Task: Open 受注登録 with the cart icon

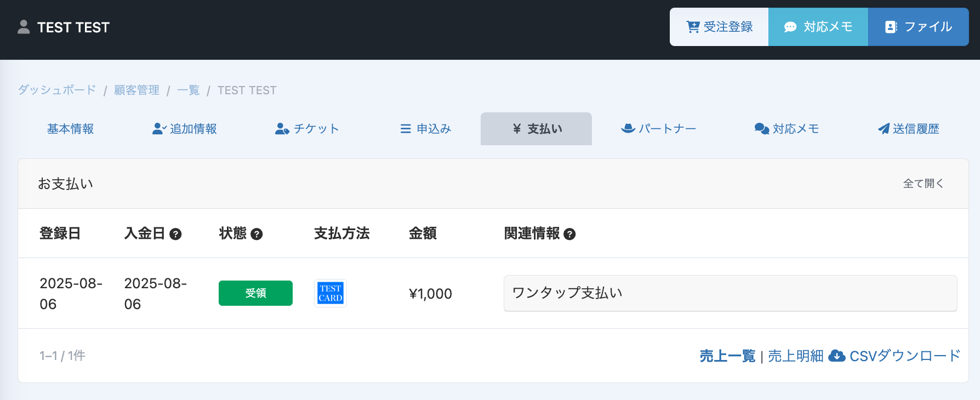Action: [719, 27]
